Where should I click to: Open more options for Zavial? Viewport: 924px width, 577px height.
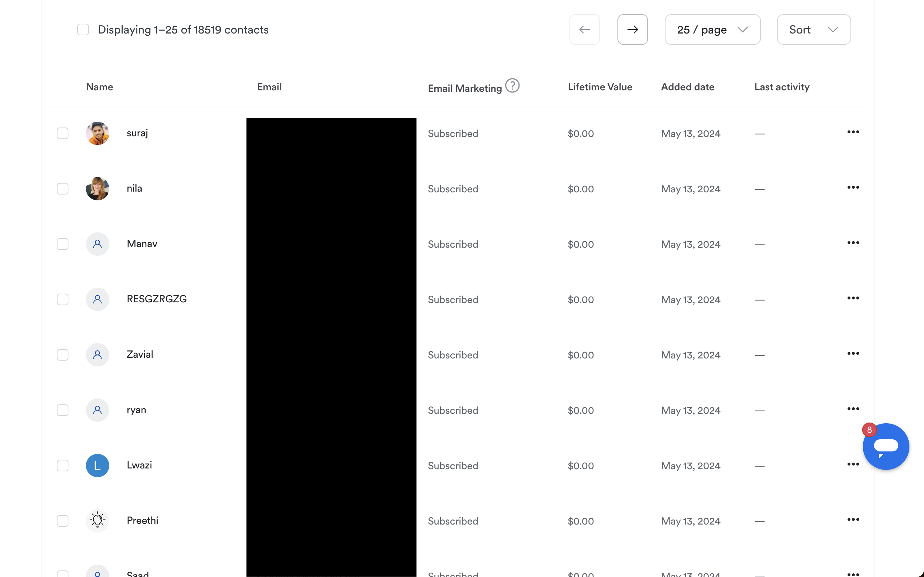(853, 353)
